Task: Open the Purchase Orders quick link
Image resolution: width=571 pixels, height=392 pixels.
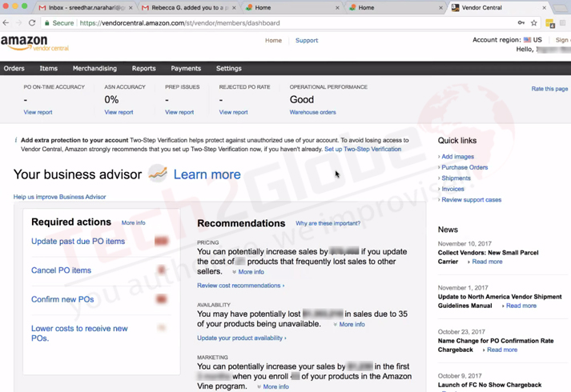Action: click(x=464, y=168)
